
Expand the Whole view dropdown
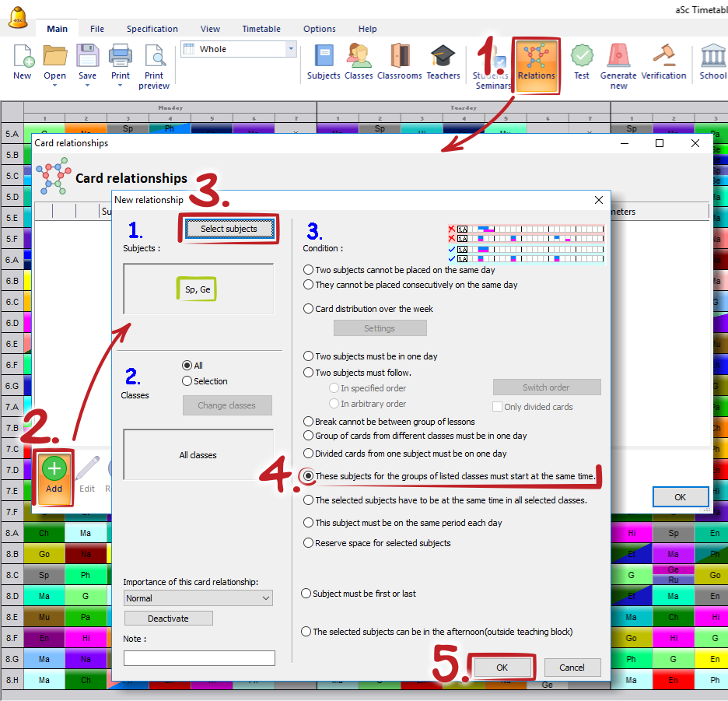pos(292,49)
